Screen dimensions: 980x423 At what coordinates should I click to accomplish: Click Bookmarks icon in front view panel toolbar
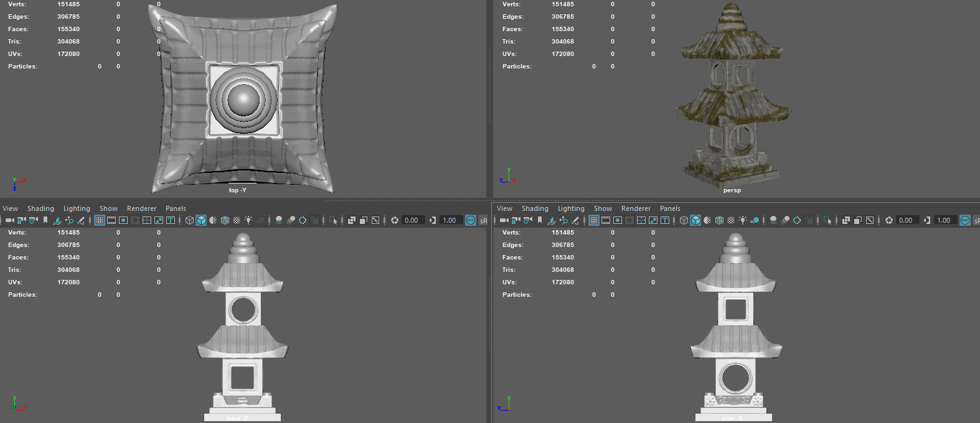[45, 220]
